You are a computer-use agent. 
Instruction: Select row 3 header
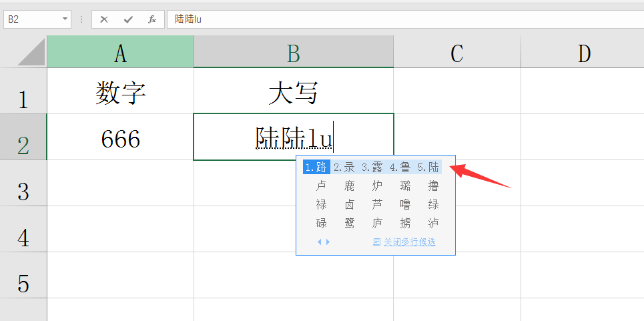pyautogui.click(x=23, y=192)
